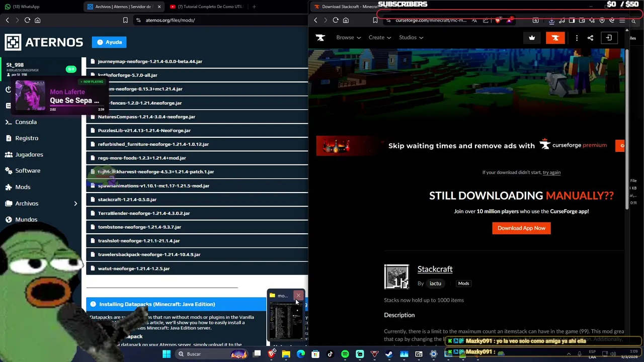Expand the Create dropdown on CurseForge
The image size is (644, 362).
(x=380, y=37)
